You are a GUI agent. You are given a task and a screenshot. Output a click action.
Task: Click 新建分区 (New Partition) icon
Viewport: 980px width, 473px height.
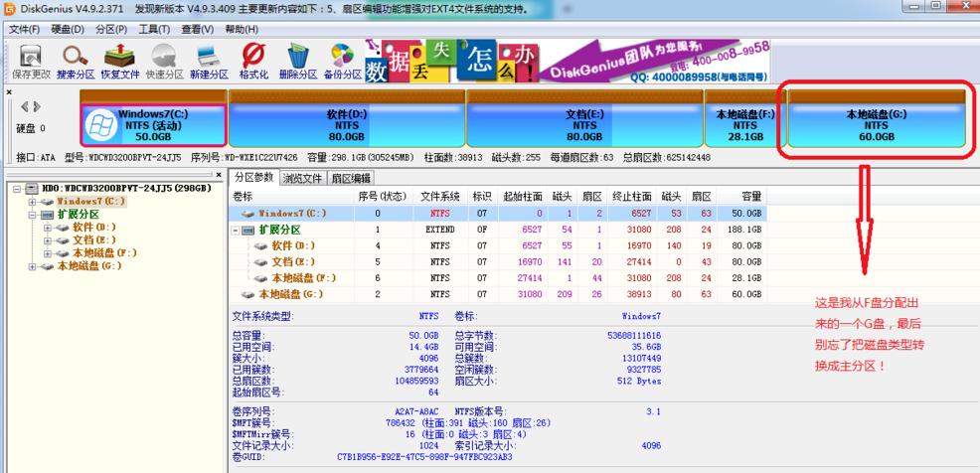pyautogui.click(x=209, y=60)
